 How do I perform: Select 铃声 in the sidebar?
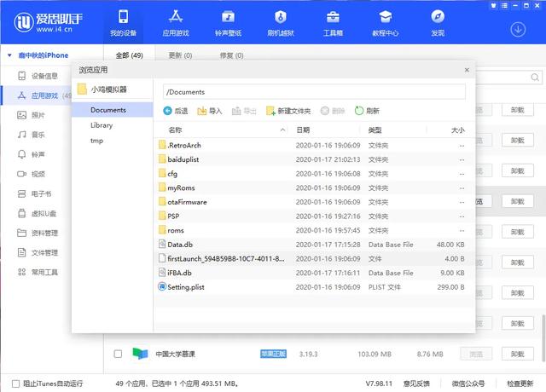[32, 154]
